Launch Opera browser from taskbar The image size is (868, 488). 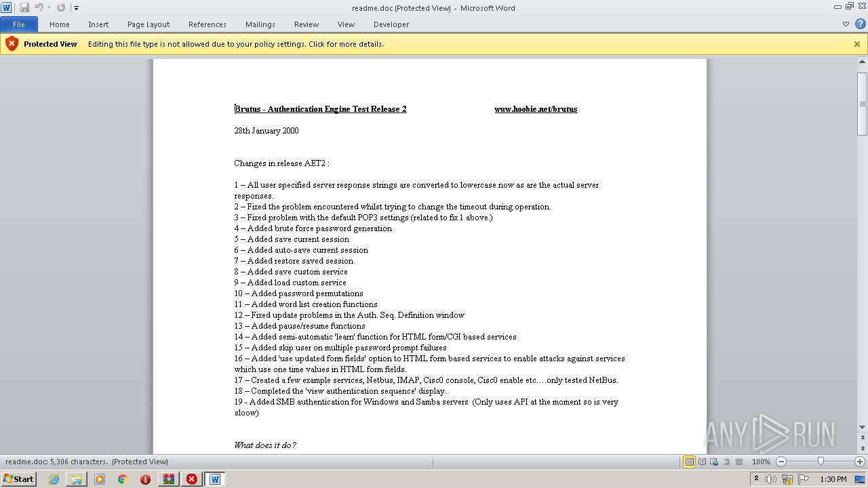(145, 479)
